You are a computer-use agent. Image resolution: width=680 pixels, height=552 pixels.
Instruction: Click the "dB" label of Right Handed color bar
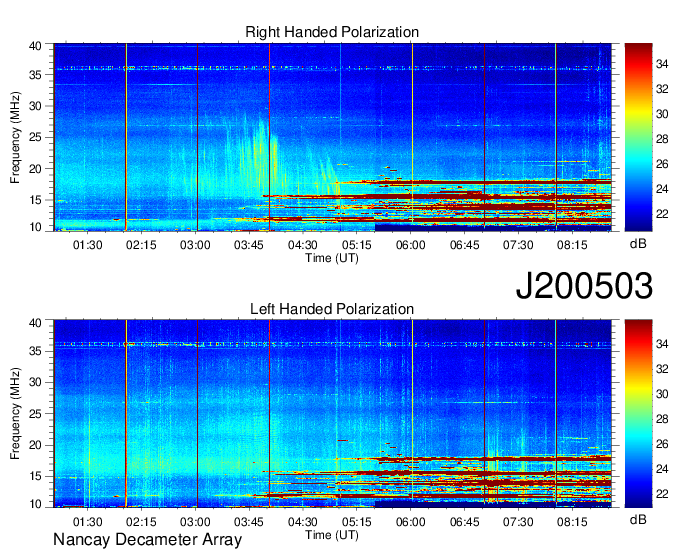(x=638, y=244)
